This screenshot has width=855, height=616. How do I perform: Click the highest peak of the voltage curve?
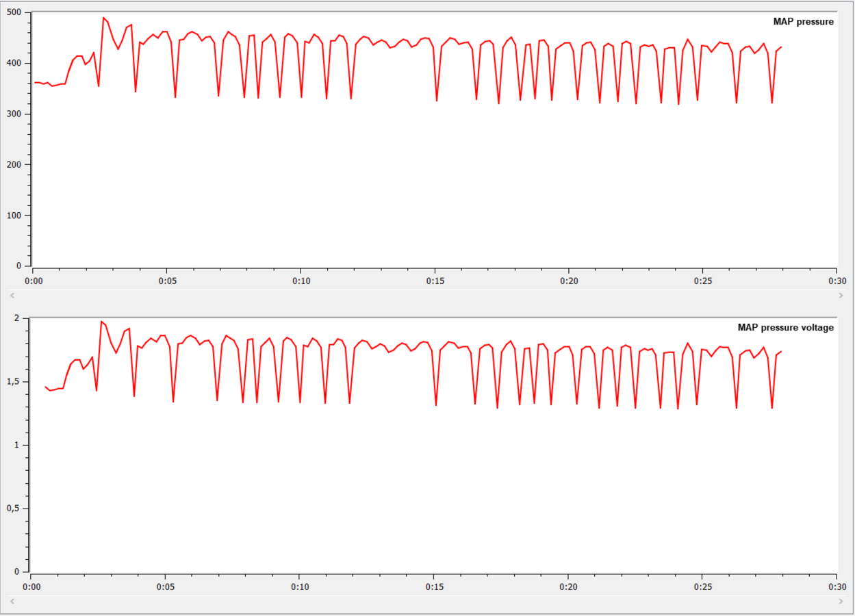pos(101,322)
